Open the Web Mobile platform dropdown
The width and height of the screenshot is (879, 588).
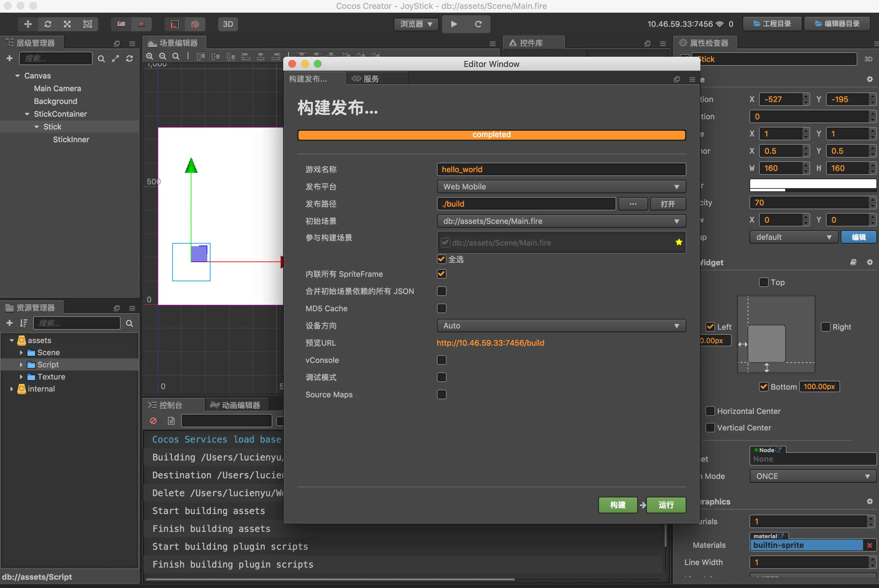tap(561, 186)
